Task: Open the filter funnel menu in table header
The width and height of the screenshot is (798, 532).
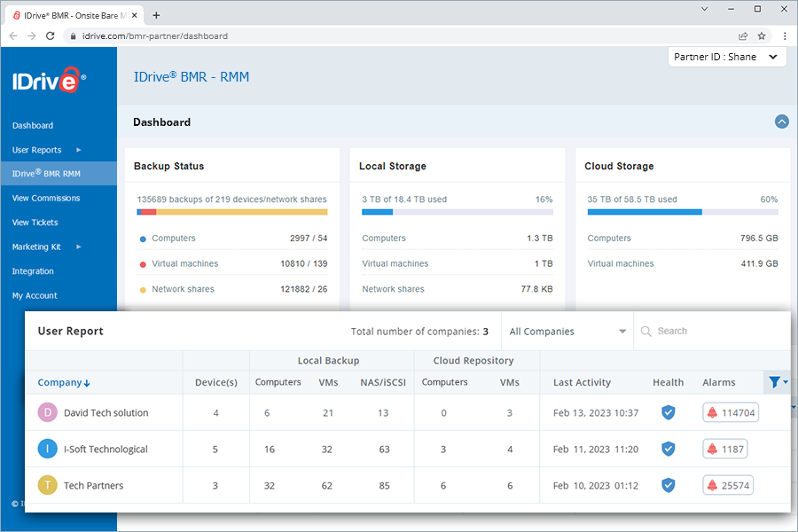Action: pyautogui.click(x=778, y=382)
